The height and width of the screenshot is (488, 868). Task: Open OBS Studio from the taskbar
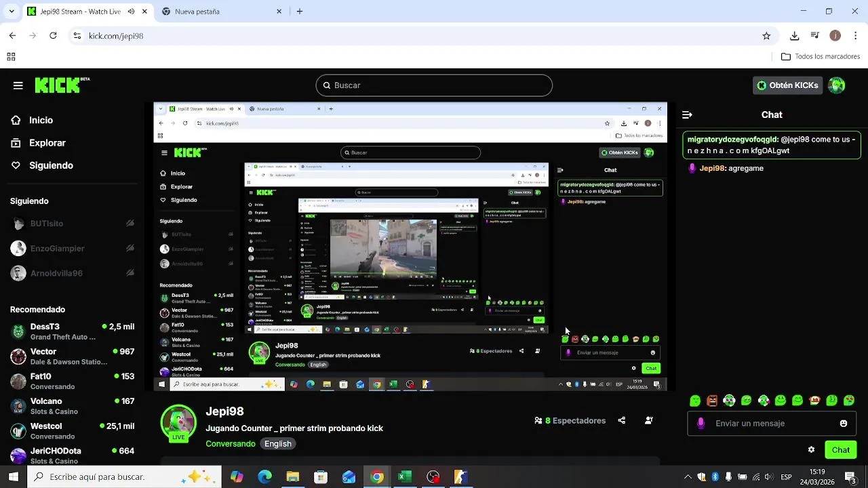click(x=433, y=477)
